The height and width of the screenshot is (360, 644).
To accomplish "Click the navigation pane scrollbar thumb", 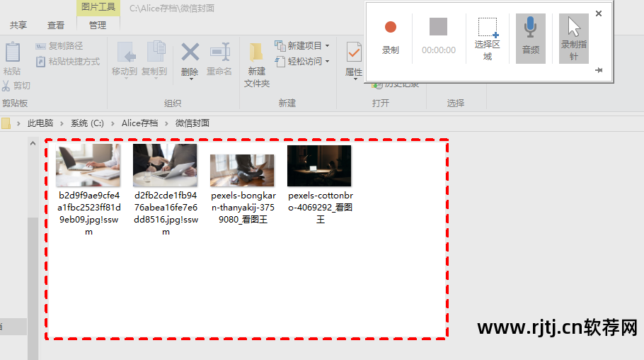I will tap(33, 288).
